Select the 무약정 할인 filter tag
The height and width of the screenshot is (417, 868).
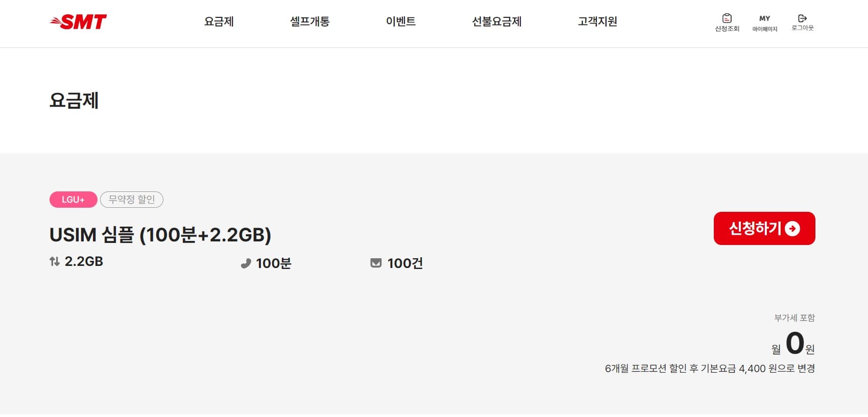pos(132,200)
